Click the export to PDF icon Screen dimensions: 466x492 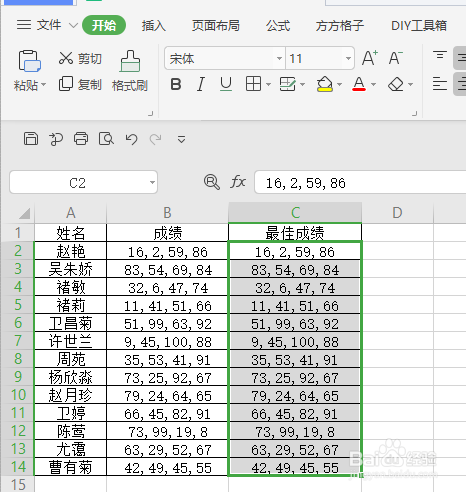pos(56,139)
